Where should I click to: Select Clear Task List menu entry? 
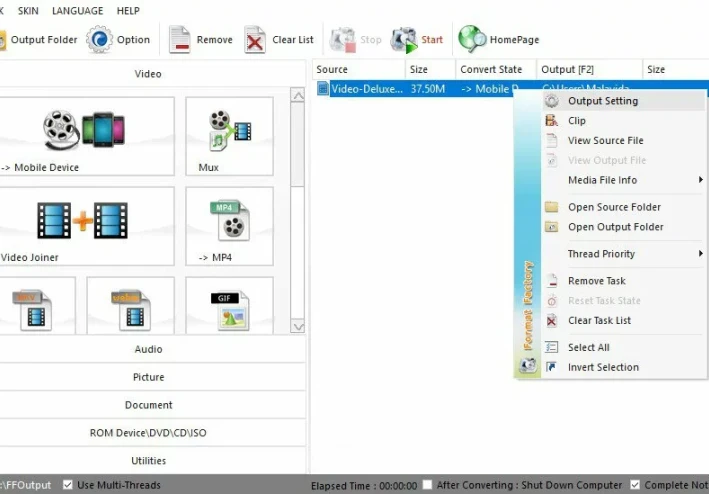[x=623, y=320]
